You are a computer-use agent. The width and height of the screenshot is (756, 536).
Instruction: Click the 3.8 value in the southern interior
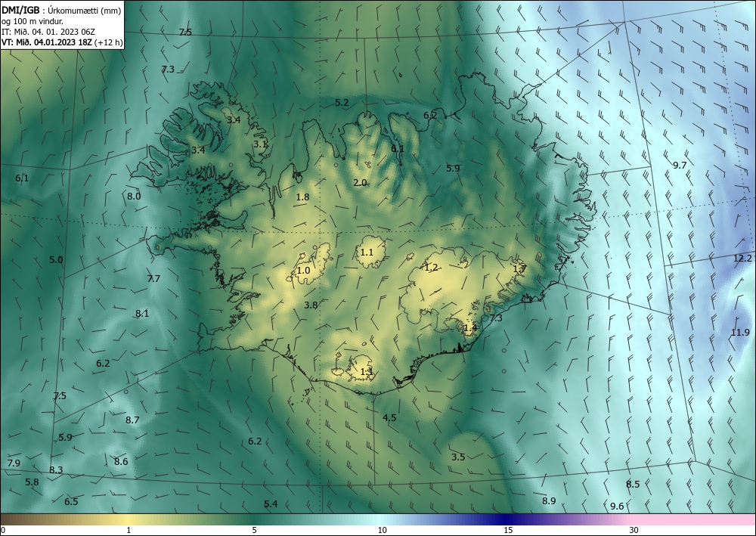coord(311,305)
